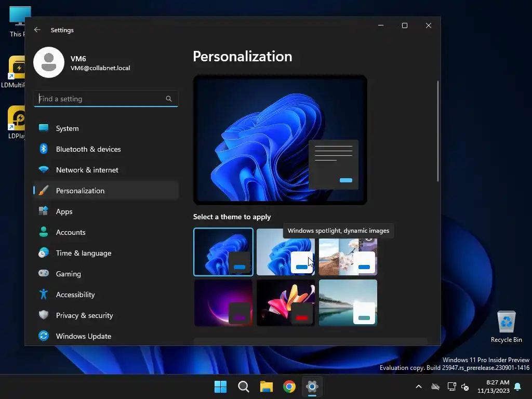Open Bluetooth & devices settings

[x=106, y=149]
